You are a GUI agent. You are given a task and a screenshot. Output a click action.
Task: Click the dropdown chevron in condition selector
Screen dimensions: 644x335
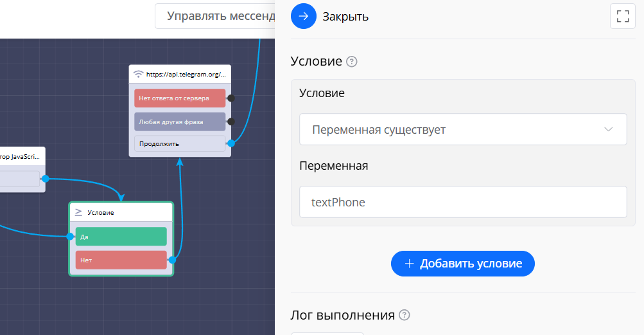pos(609,130)
